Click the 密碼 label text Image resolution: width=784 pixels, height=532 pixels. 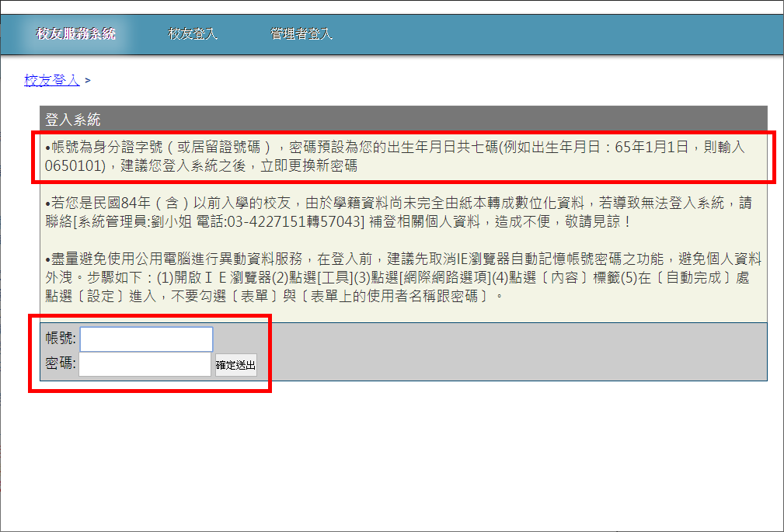(61, 363)
